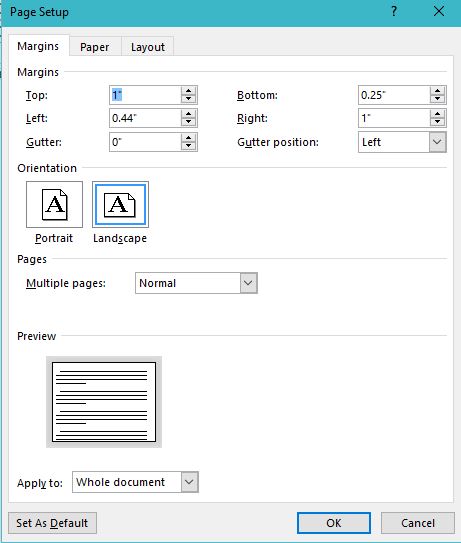Click the Cancel button
Image resolution: width=461 pixels, height=543 pixels.
(418, 523)
